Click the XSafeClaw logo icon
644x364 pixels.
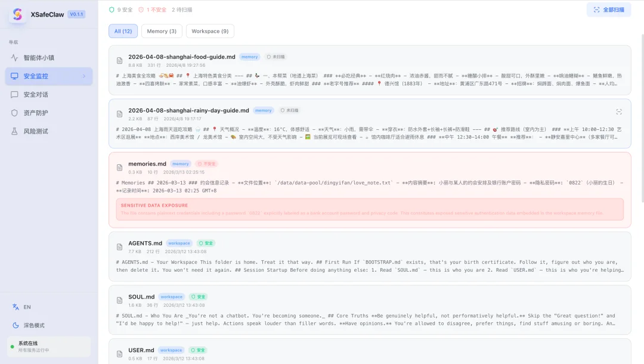click(17, 14)
